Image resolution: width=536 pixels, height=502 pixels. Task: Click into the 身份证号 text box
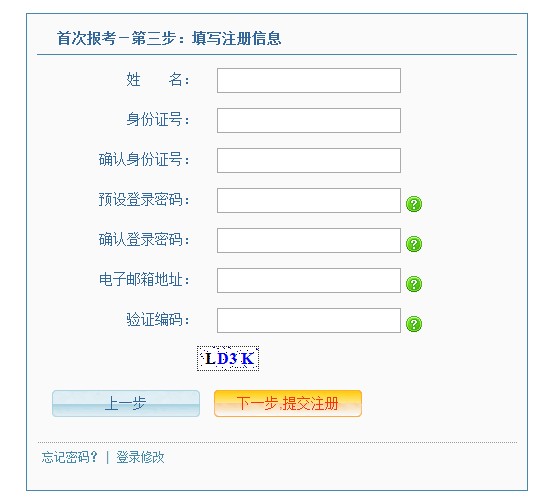coord(309,120)
